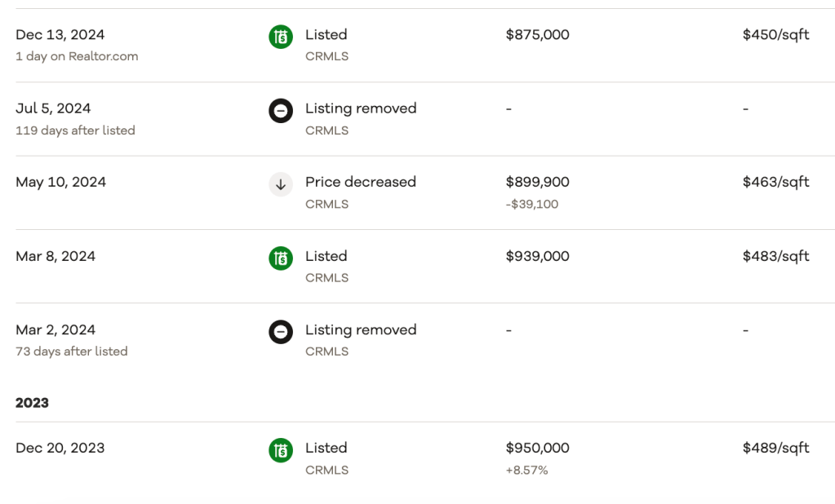Screen dimensions: 835x504
Task: Click the "Price decreased" event label
Action: pos(360,182)
